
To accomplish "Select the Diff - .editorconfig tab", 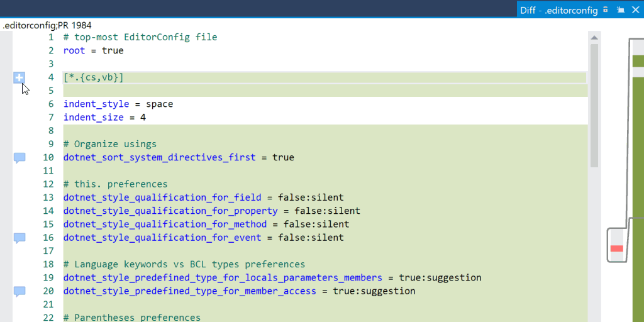I will (558, 10).
